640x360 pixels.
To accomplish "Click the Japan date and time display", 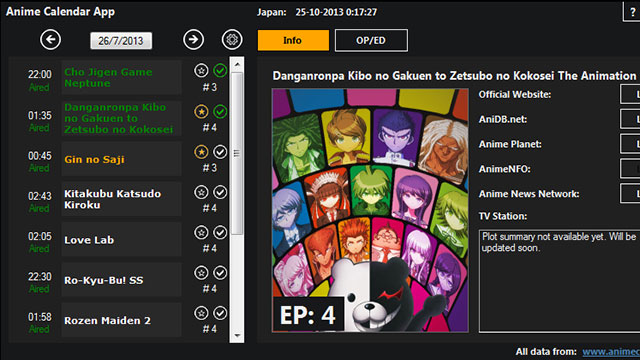I will [317, 12].
